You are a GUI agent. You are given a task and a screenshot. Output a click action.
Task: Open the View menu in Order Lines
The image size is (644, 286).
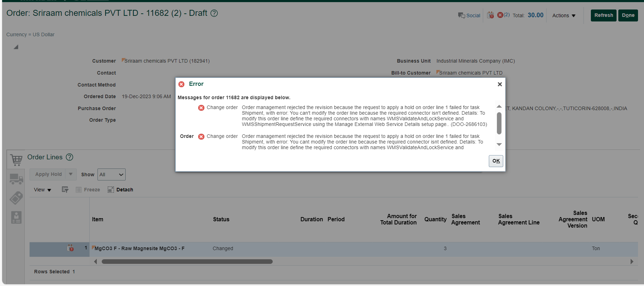coord(43,190)
